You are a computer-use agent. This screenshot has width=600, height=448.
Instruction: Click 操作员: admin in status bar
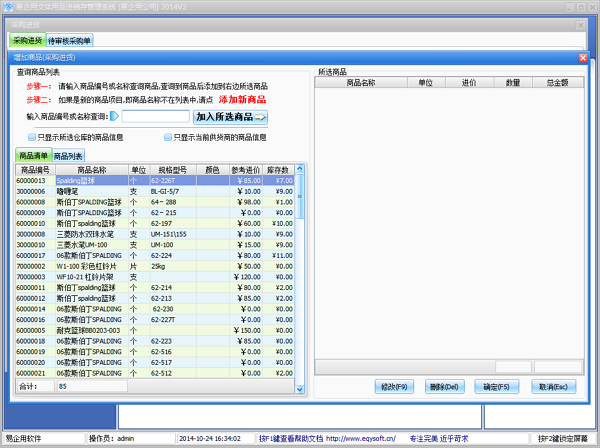point(111,439)
